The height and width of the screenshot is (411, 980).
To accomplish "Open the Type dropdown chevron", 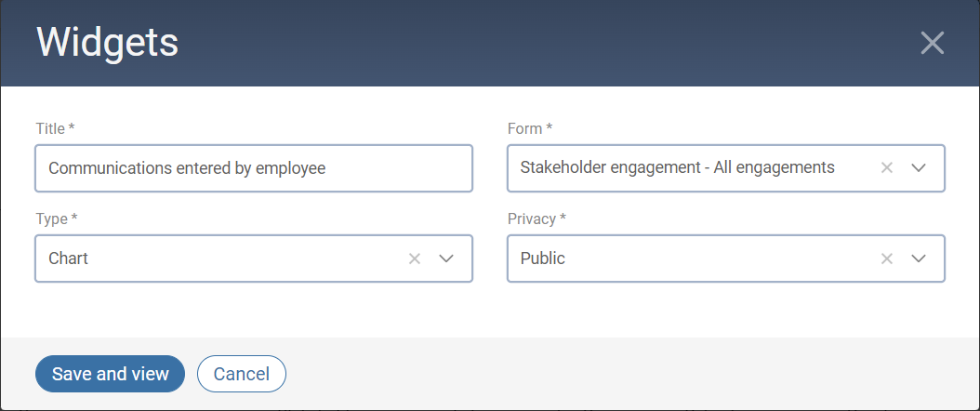I will tap(446, 259).
